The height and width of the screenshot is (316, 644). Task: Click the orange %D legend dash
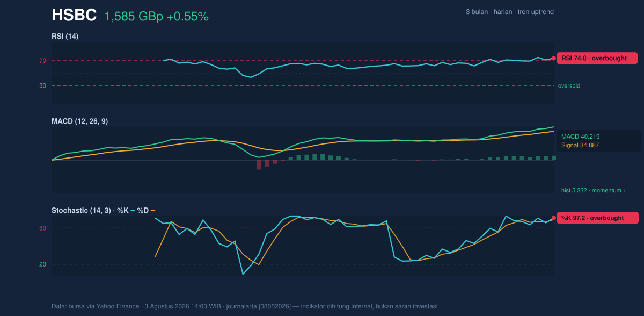[x=153, y=211]
